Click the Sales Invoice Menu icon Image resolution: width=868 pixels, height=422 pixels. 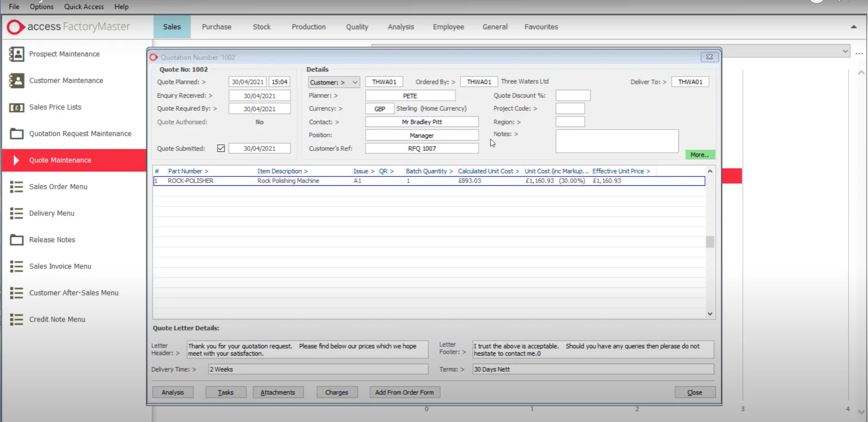[x=16, y=266]
